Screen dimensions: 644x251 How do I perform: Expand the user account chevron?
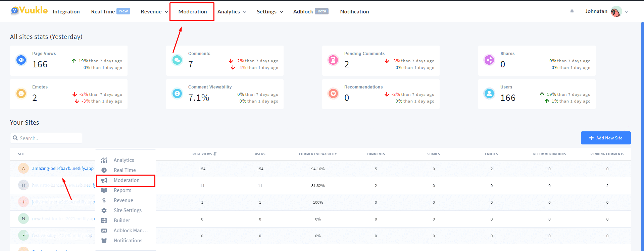(627, 12)
